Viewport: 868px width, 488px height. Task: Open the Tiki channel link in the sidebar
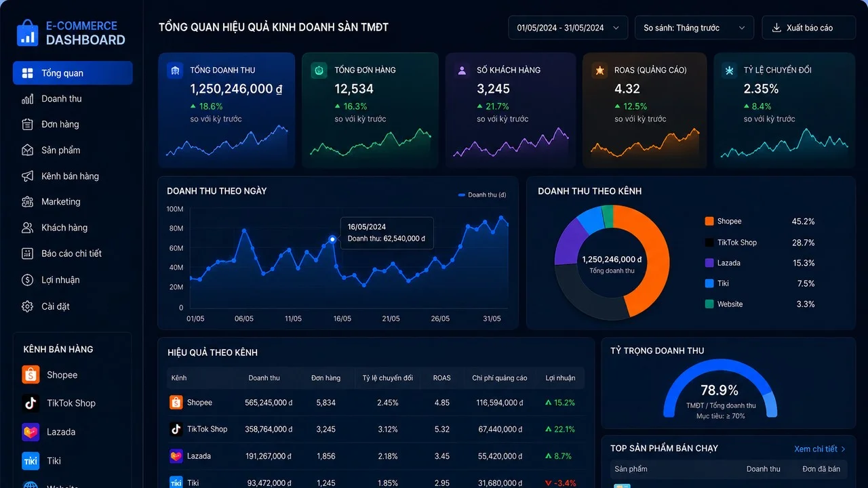click(41, 461)
